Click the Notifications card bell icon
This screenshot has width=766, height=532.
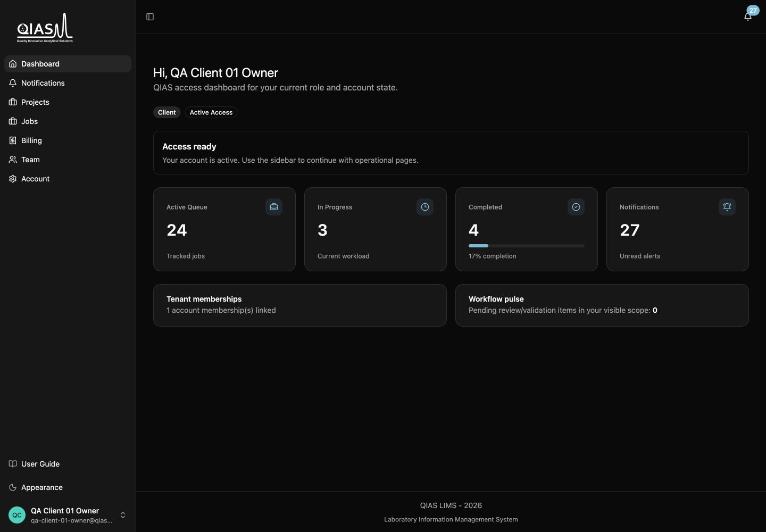[727, 207]
